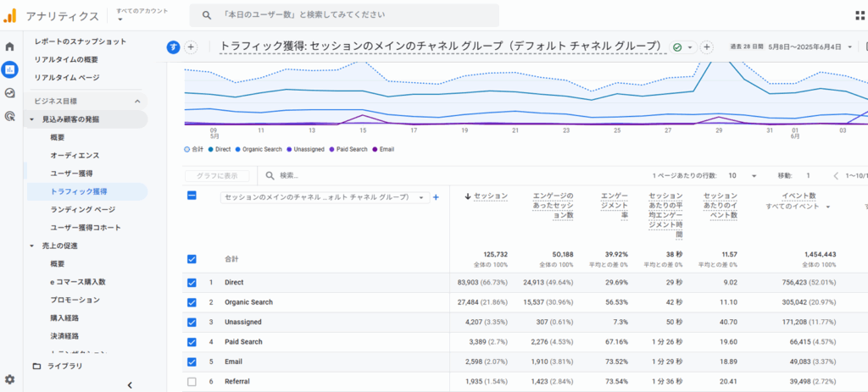Click 合計 legend marker in chart
The image size is (868, 392).
click(x=186, y=149)
